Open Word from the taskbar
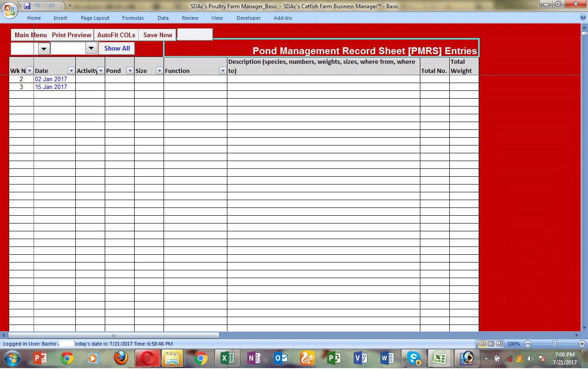Viewport: 588px width, 369px height. (387, 358)
